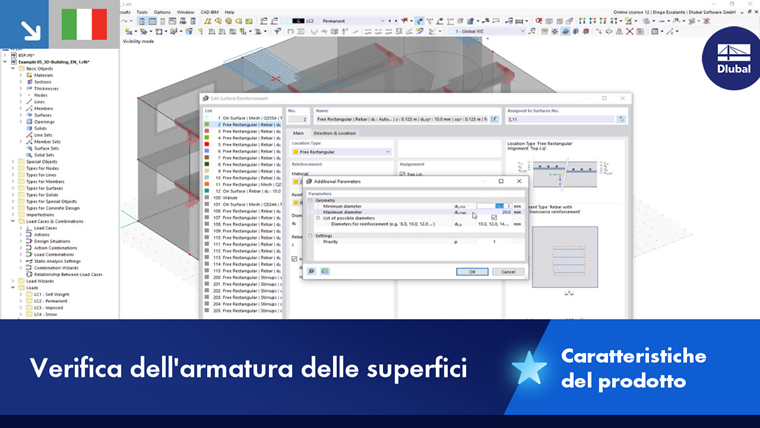Click the next load case arrow
This screenshot has width=760, height=428.
point(395,21)
